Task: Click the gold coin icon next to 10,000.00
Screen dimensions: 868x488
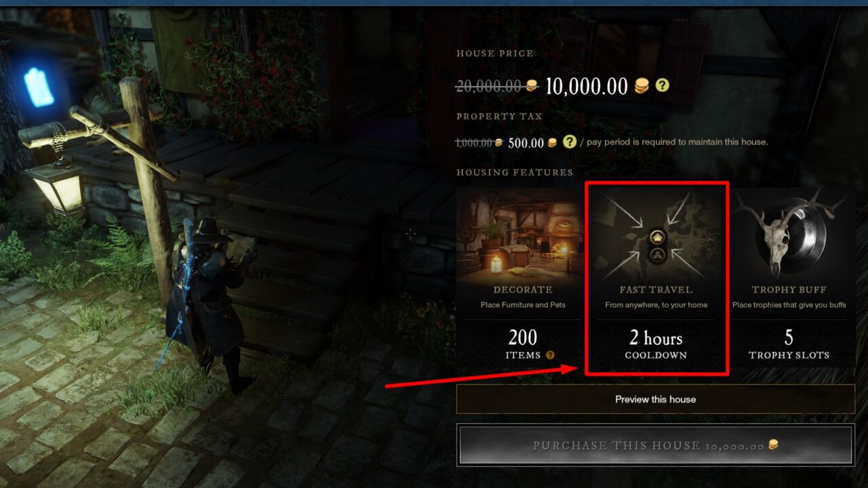Action: tap(642, 86)
